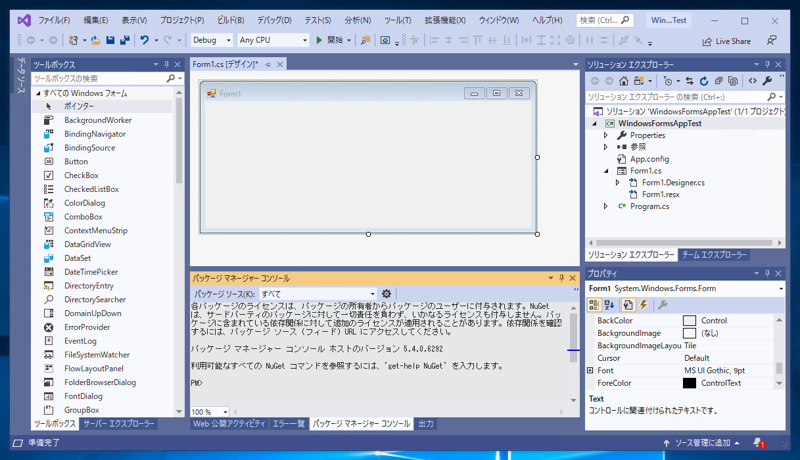Click Show All Files icon in Solution Explorer
The height and width of the screenshot is (460, 800).
[x=733, y=81]
